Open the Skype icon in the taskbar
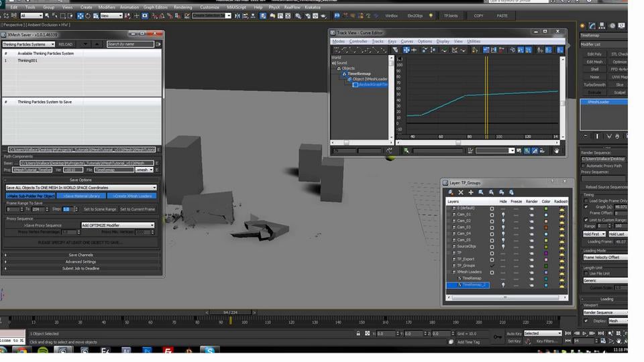644x362 pixels. [x=210, y=351]
